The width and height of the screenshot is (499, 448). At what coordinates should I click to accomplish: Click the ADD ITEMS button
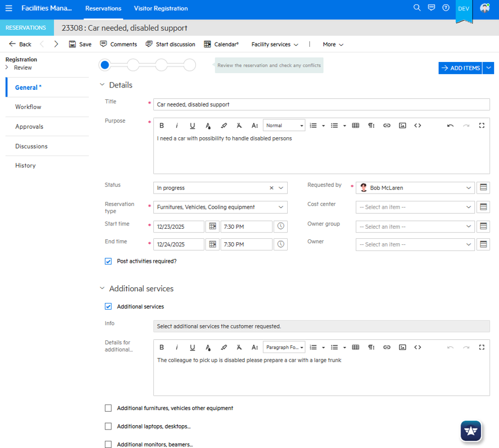pyautogui.click(x=460, y=68)
